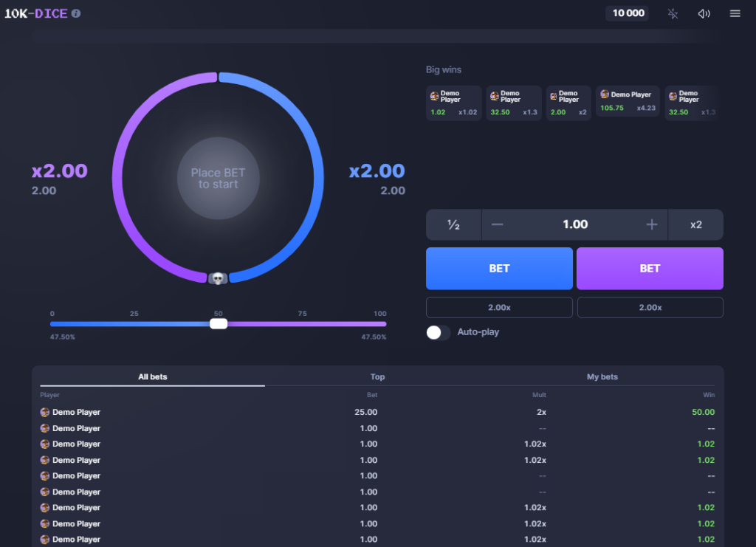Click the left 2.00x multiplier button
This screenshot has height=547, width=756.
coord(499,307)
